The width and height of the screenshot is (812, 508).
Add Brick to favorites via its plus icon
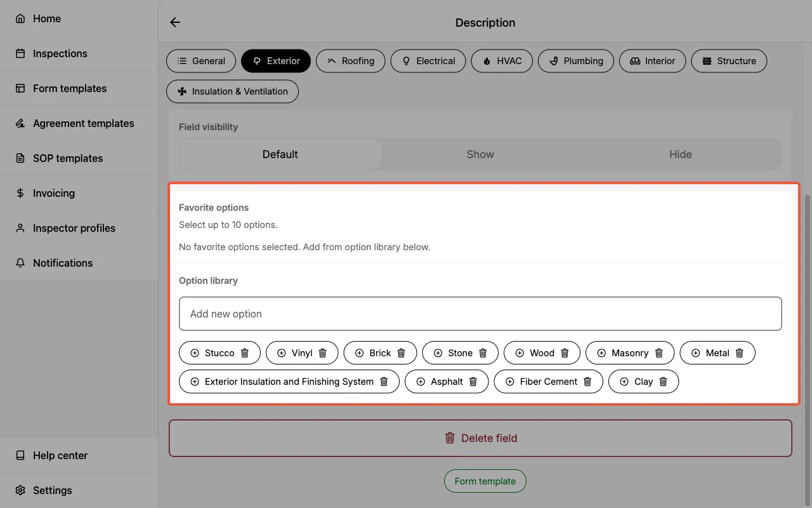pos(360,352)
